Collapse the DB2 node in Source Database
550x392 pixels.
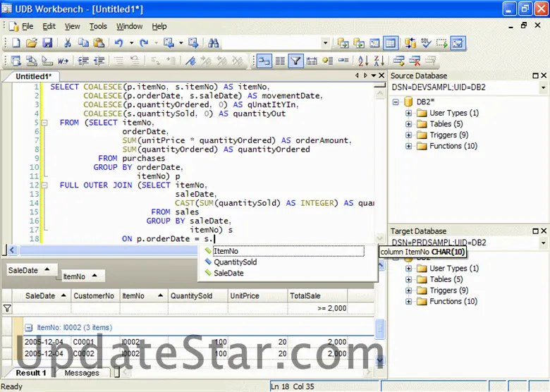396,102
